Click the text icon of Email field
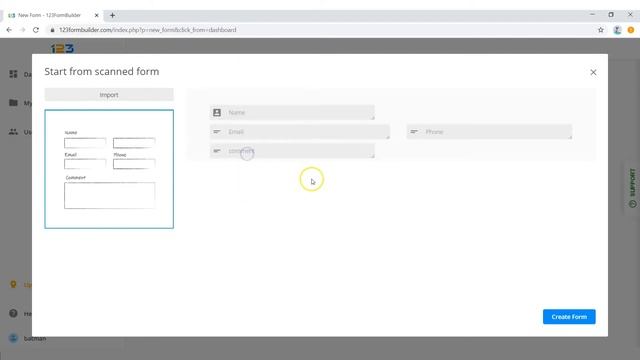The width and height of the screenshot is (640, 360). click(x=217, y=132)
